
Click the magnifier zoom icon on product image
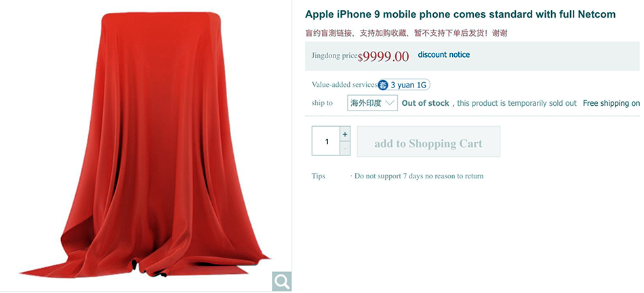[x=282, y=281]
